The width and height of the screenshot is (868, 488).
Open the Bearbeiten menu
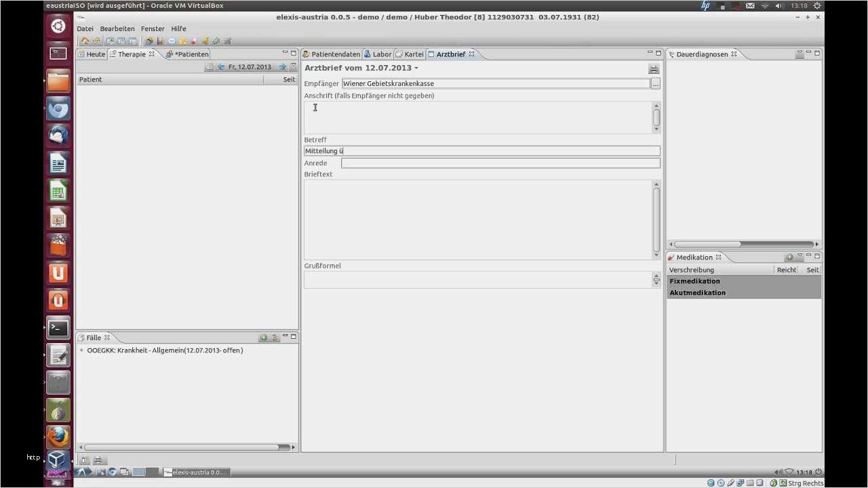pos(117,29)
